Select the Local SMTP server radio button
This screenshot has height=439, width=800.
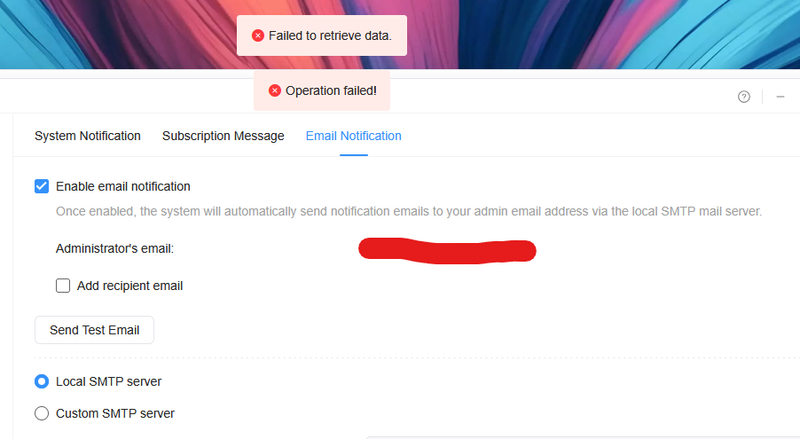tap(42, 381)
